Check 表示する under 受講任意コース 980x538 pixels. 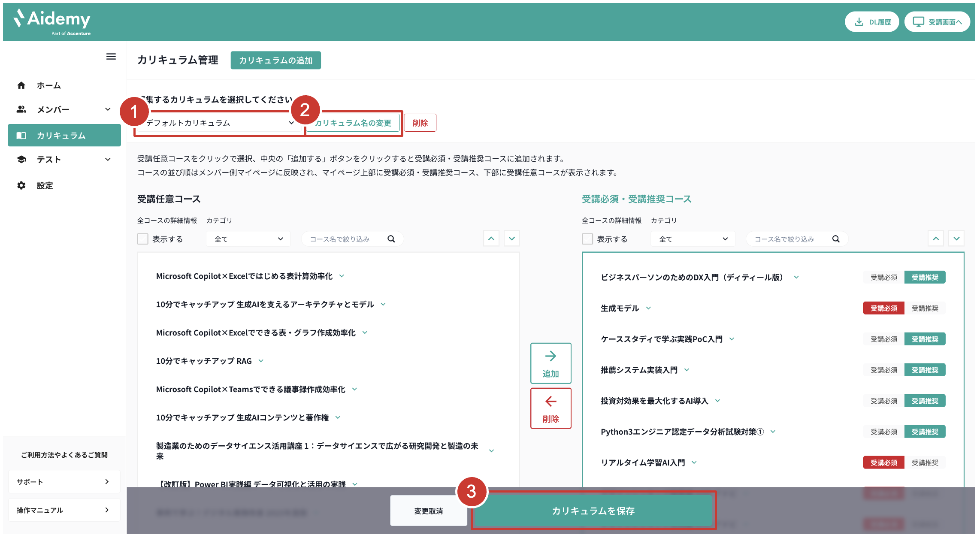[x=143, y=239]
